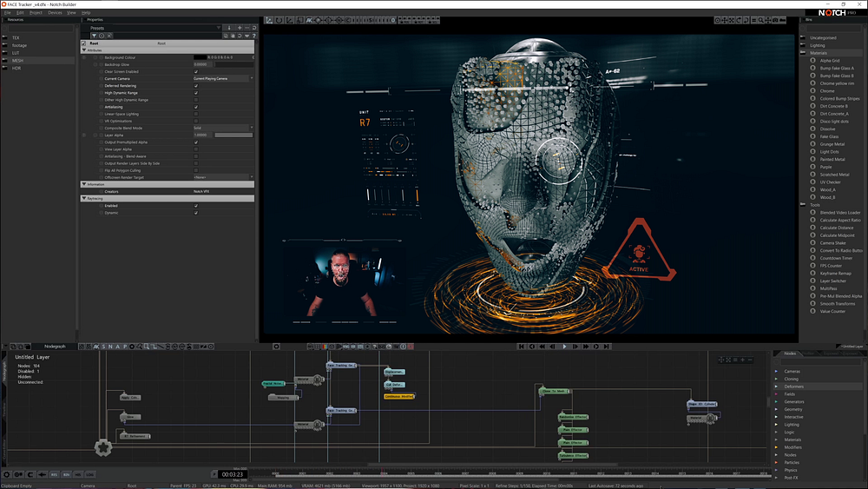Open the Project menu
Image resolution: width=868 pixels, height=489 pixels.
point(36,13)
